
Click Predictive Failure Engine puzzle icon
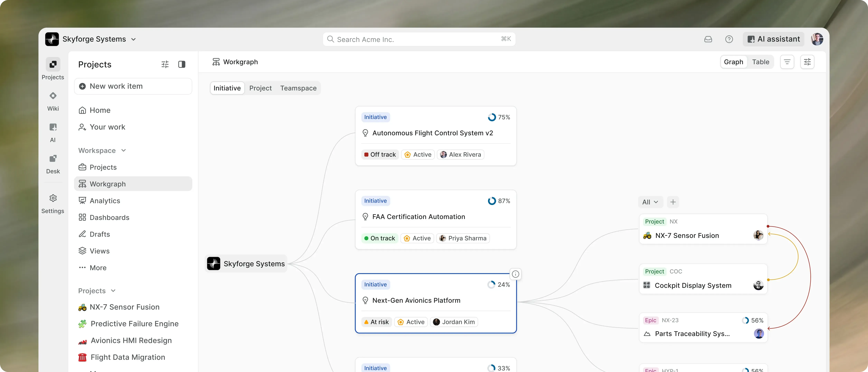pos(83,324)
